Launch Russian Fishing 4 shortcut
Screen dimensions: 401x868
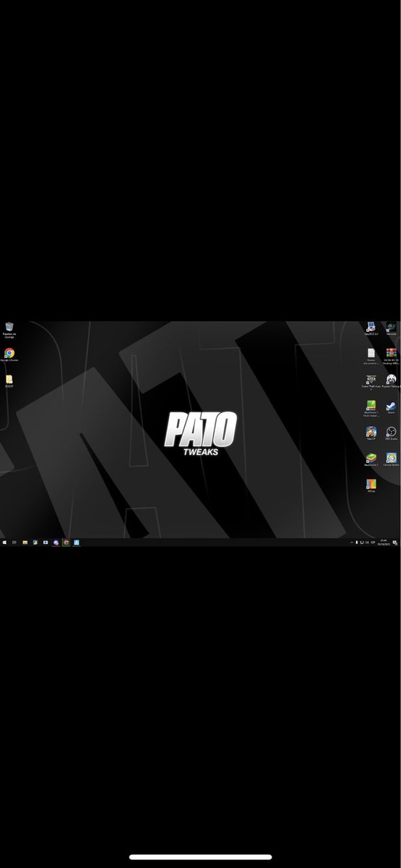pyautogui.click(x=392, y=381)
